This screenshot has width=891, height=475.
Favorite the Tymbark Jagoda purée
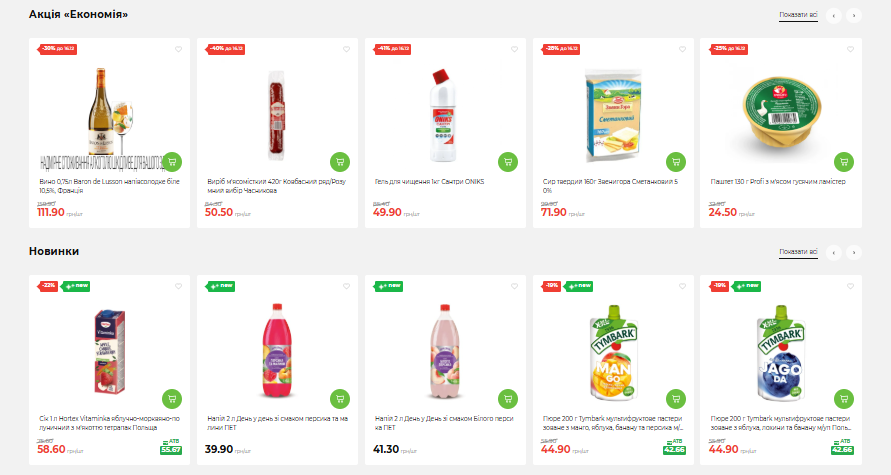(x=850, y=285)
